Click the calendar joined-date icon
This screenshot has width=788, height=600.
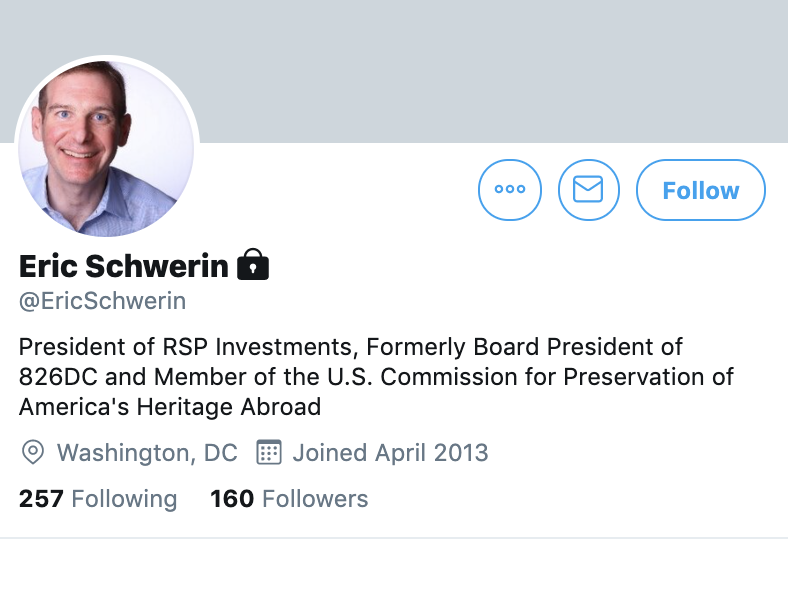[x=268, y=452]
